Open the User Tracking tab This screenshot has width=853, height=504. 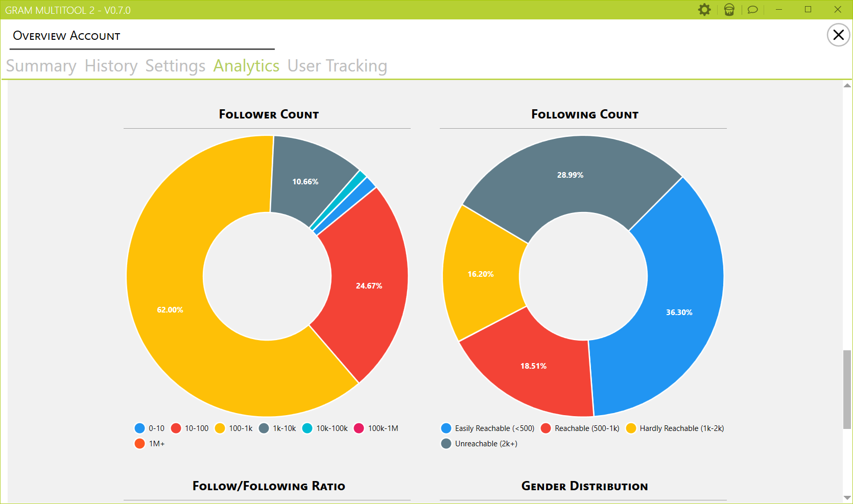(337, 66)
